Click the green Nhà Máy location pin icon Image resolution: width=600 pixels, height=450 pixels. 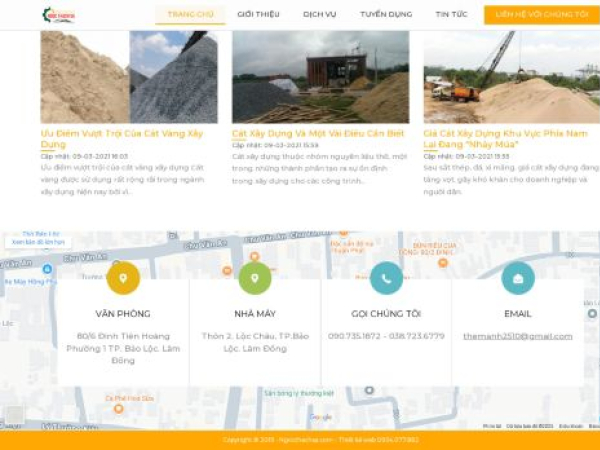tap(255, 278)
